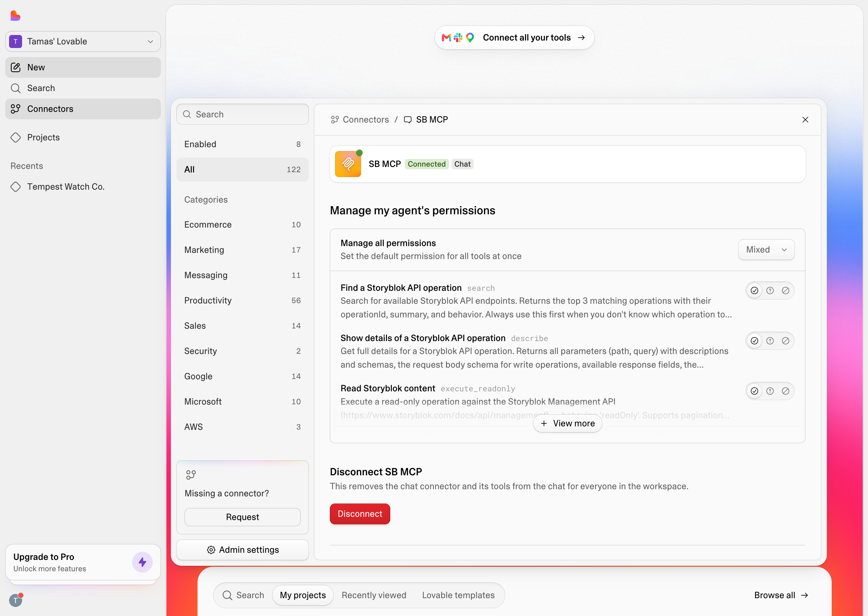Open the Mixed permissions dropdown
Viewport: 868px width, 616px height.
(766, 250)
